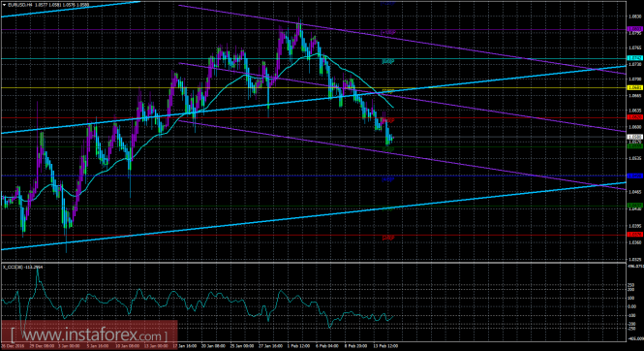644x351 pixels.
Task: Select the blue price level tag
Action: click(635, 175)
